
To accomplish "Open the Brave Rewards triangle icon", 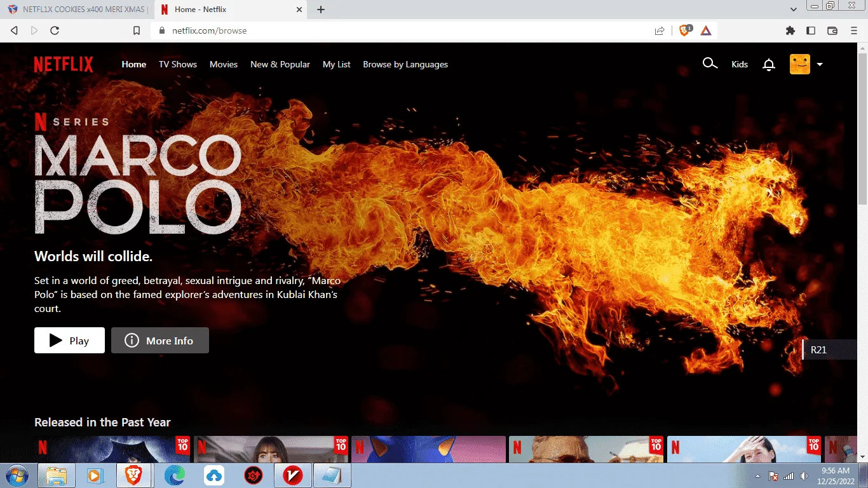I will pyautogui.click(x=706, y=30).
